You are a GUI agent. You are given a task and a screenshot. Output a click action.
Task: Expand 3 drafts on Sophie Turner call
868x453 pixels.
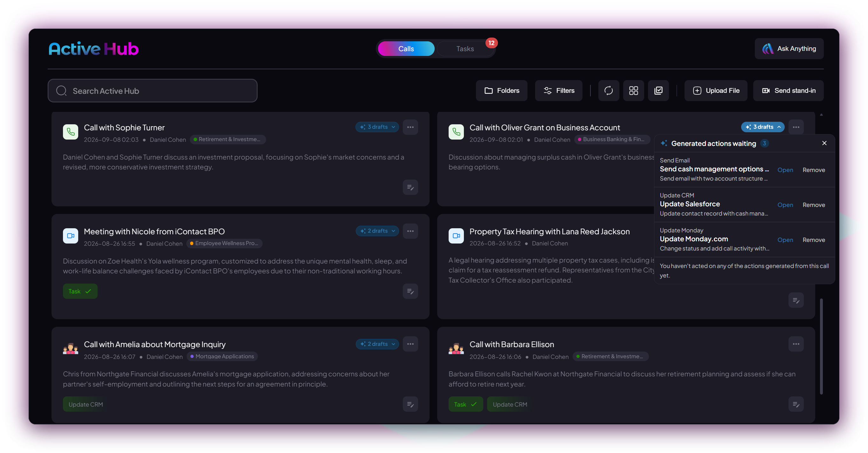point(377,127)
